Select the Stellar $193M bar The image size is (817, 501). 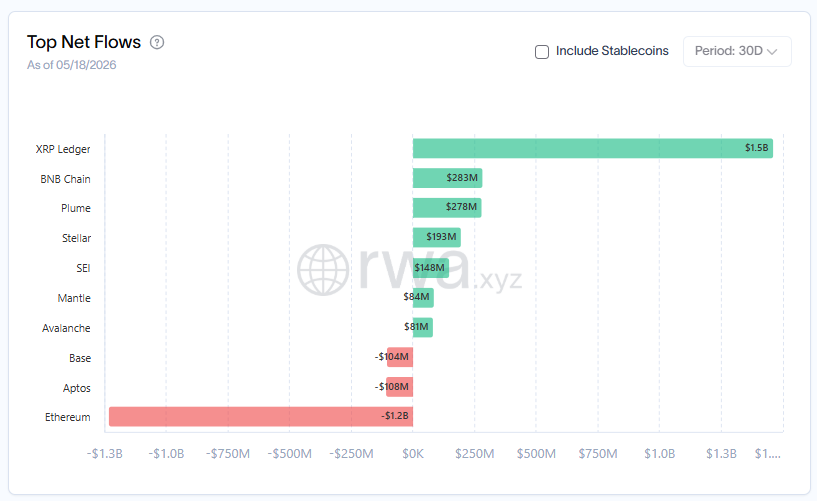(437, 237)
